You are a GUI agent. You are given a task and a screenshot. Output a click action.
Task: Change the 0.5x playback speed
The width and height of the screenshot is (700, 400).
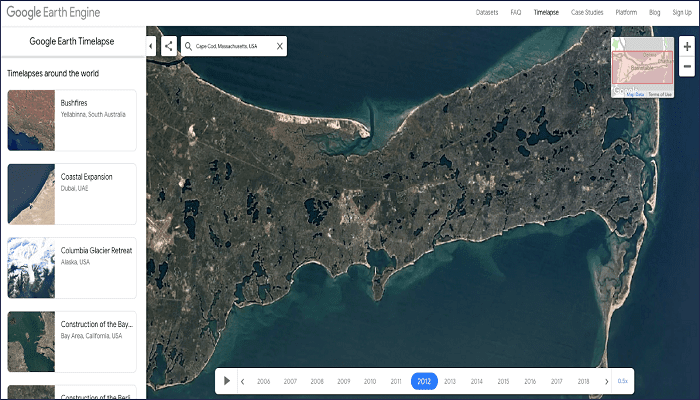[623, 381]
